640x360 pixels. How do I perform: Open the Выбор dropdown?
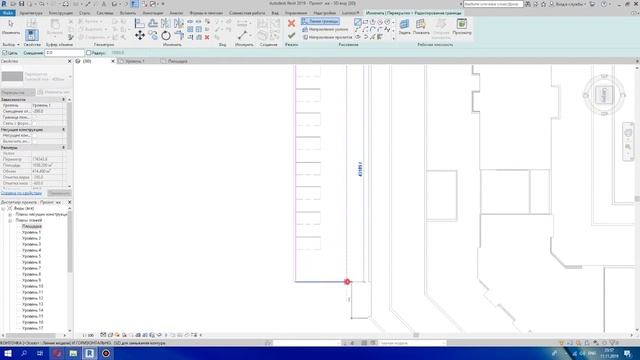[x=11, y=44]
